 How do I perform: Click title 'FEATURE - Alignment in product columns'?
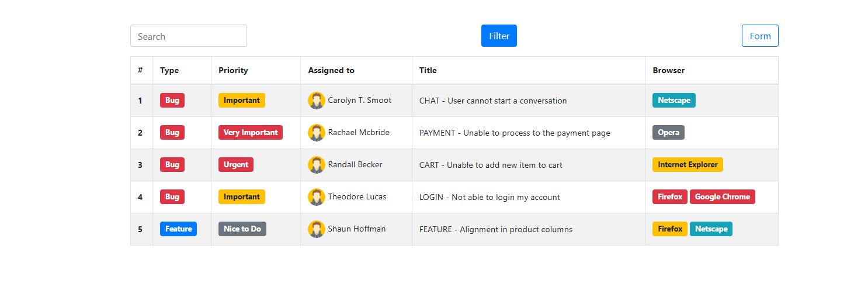point(496,229)
